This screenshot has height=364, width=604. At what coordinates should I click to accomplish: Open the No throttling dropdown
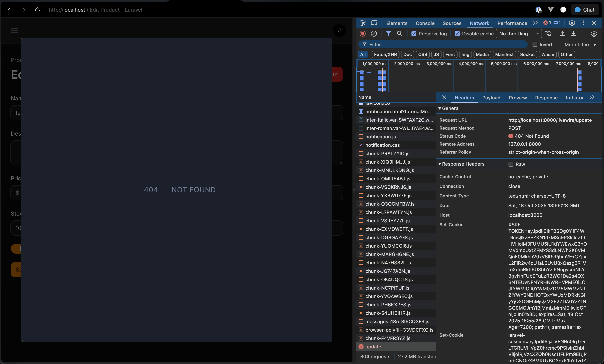click(519, 34)
